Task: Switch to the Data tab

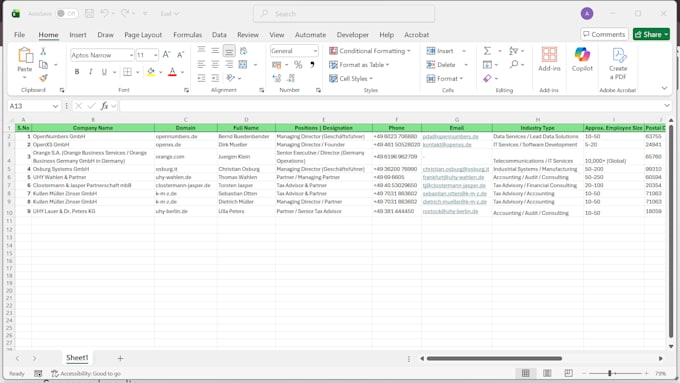Action: point(219,35)
